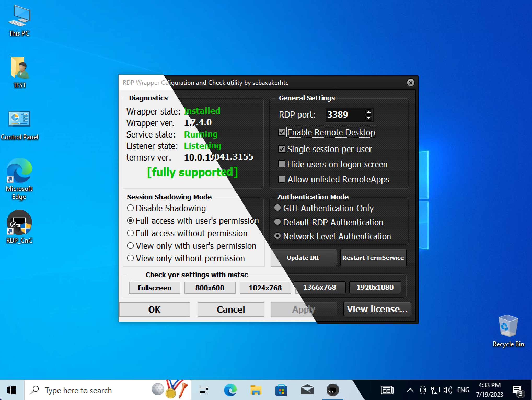Open the RDP_CnC desktop shortcut
Screen dimensions: 532x400
tap(19, 223)
